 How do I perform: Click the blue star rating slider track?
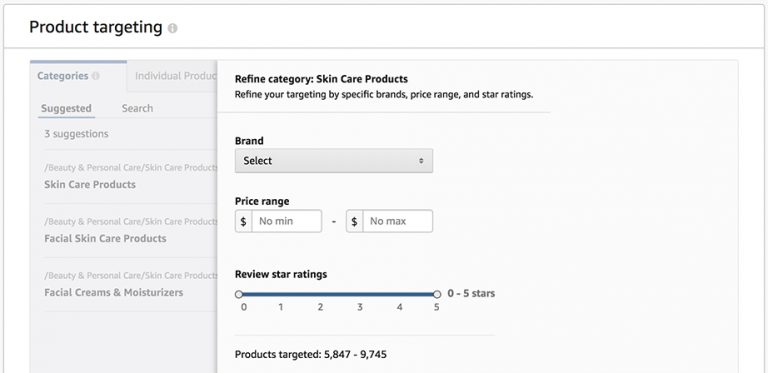point(338,294)
